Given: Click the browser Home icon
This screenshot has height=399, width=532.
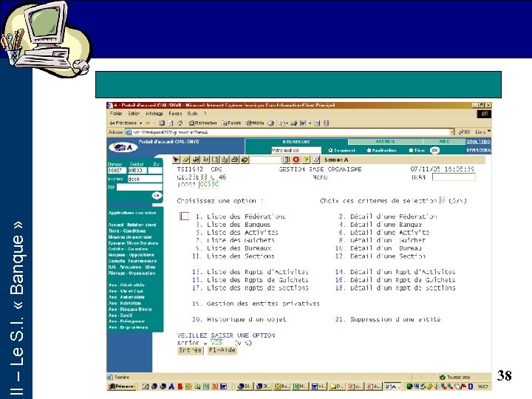Looking at the screenshot, I should click(180, 123).
